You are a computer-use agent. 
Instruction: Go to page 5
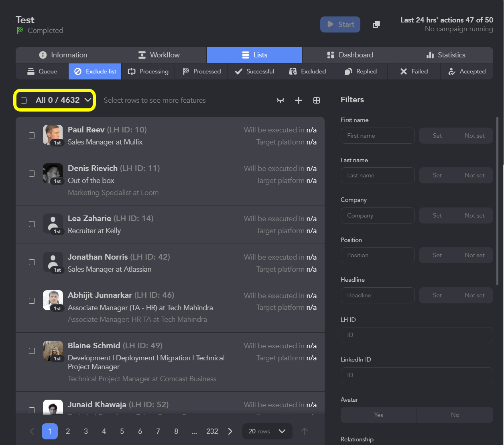pyautogui.click(x=122, y=431)
